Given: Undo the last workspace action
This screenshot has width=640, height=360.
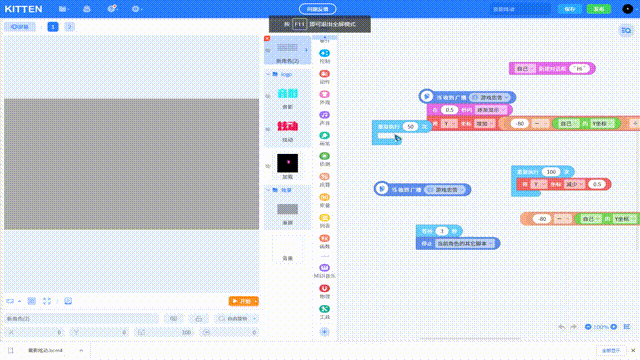Looking at the screenshot, I should tap(562, 327).
